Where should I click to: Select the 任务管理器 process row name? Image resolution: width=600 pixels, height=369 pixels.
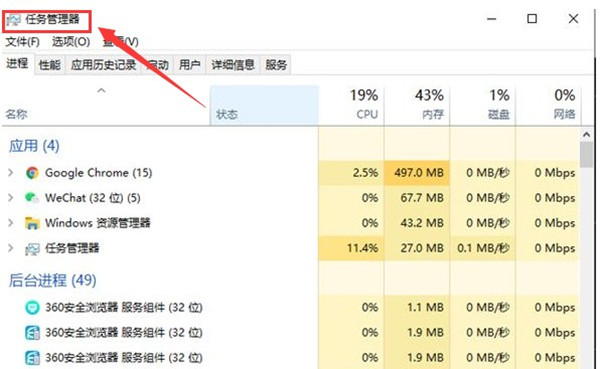tap(72, 248)
